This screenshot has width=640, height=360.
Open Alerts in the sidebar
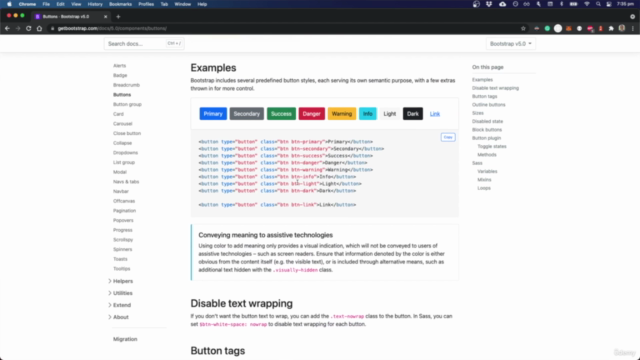pos(120,66)
